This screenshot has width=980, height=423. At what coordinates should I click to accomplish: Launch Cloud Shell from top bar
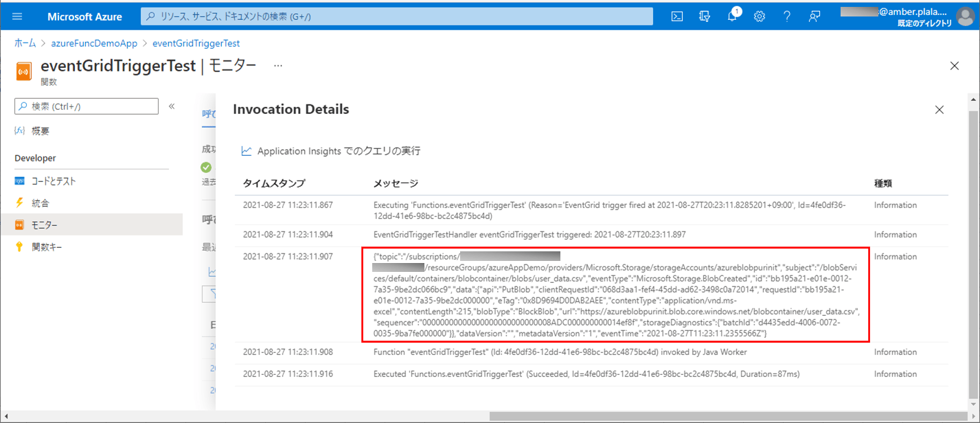676,16
